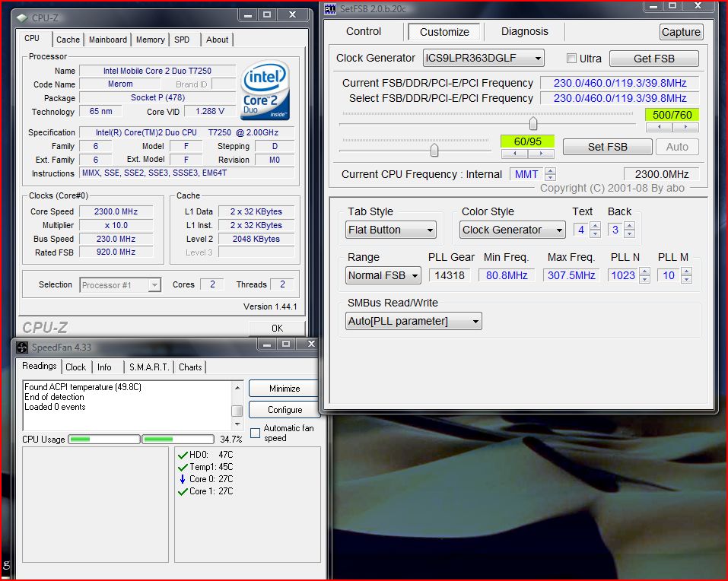The height and width of the screenshot is (581, 728).
Task: Toggle Automatic fan speed checkbox
Action: (255, 433)
